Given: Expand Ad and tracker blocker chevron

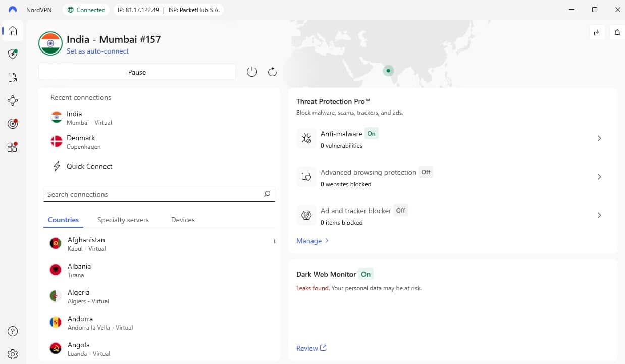Looking at the screenshot, I should coord(599,215).
